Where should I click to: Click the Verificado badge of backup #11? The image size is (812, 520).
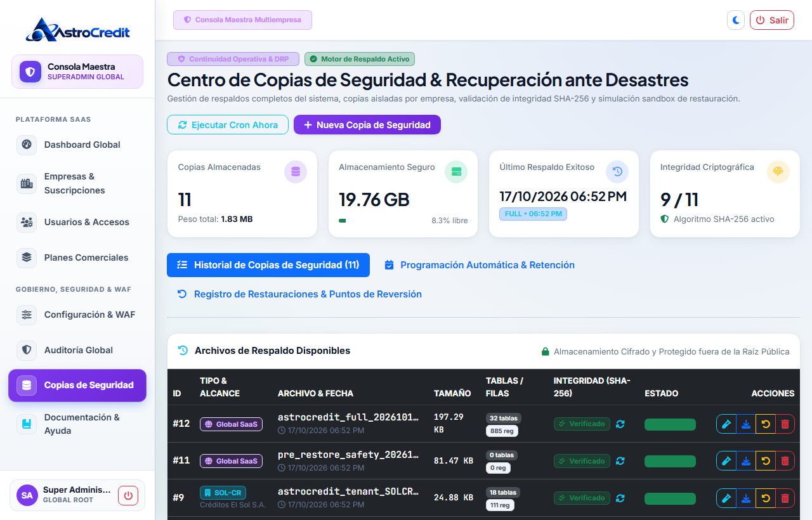pyautogui.click(x=582, y=461)
